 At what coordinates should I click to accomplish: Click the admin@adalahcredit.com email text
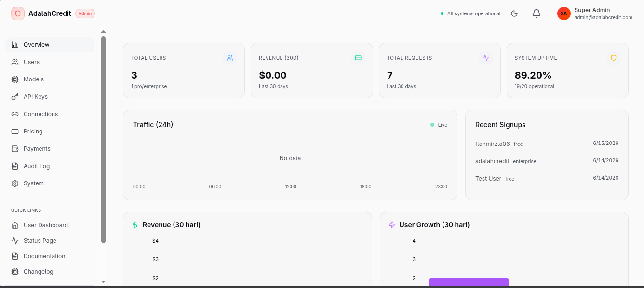604,17
